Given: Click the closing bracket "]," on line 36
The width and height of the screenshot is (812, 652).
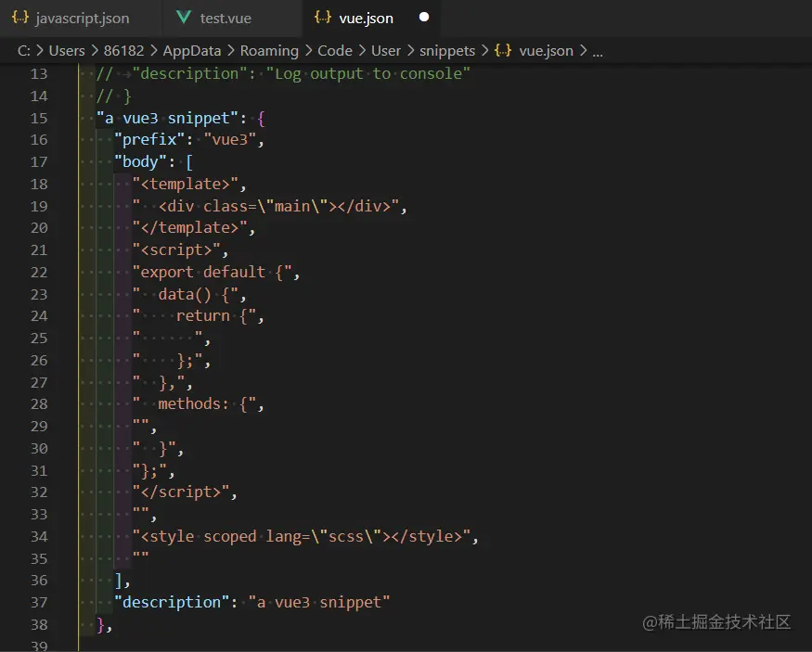Looking at the screenshot, I should tap(122, 581).
